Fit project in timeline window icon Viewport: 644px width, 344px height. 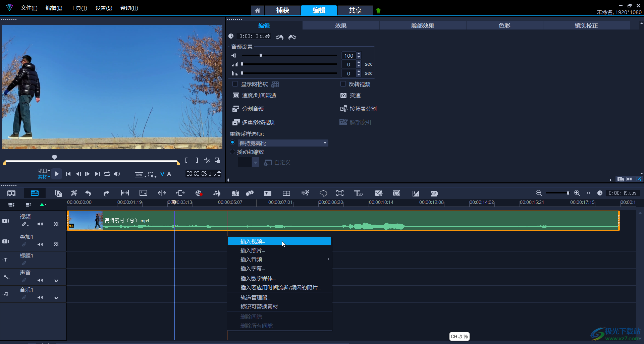coord(588,193)
